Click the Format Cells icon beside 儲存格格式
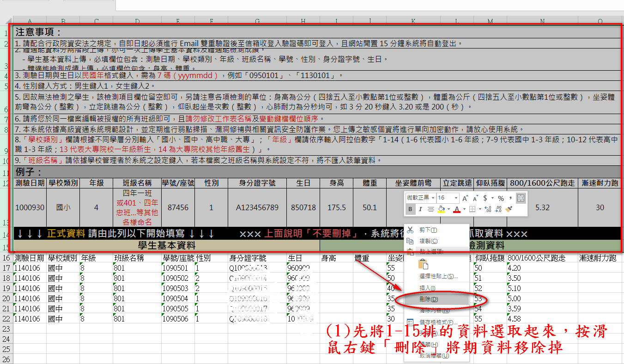This screenshot has height=364, width=624. point(409,322)
